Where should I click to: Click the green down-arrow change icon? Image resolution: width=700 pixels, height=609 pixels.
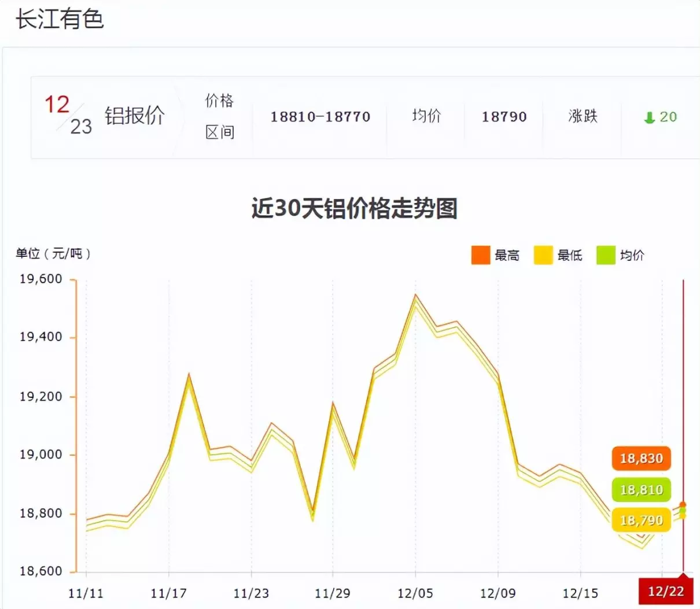coord(649,117)
